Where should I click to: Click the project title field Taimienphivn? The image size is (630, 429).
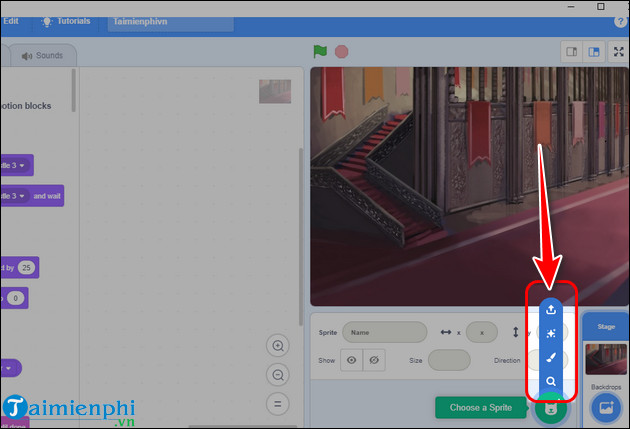click(x=171, y=22)
